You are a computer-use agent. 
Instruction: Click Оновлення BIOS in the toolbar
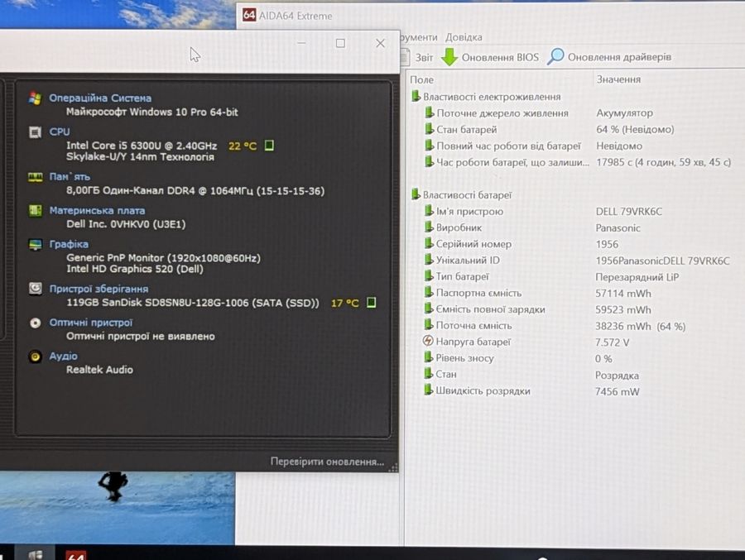(x=490, y=57)
